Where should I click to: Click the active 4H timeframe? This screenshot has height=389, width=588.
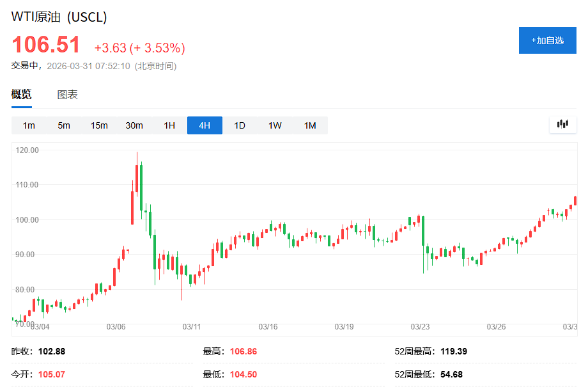tap(204, 125)
